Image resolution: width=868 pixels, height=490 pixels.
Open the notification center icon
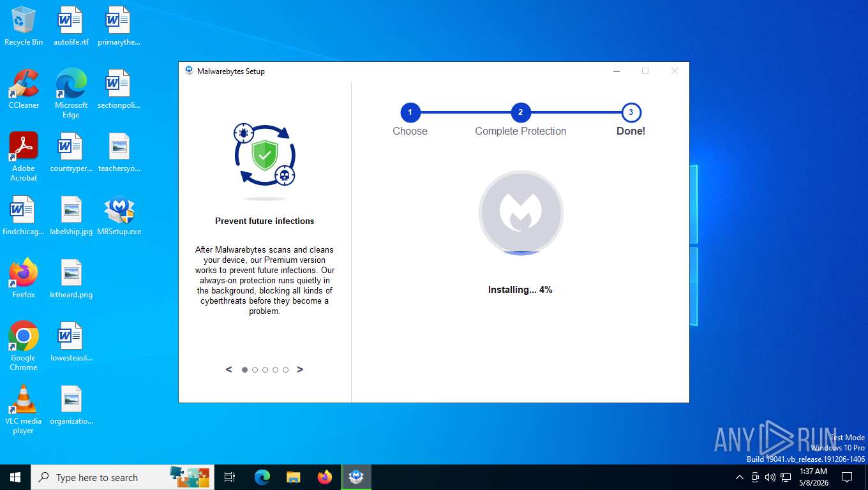[847, 477]
